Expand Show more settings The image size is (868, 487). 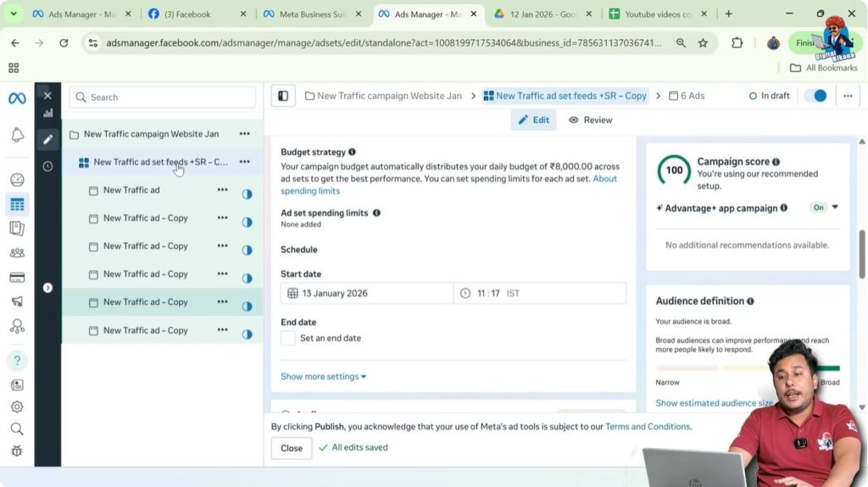[x=323, y=376]
